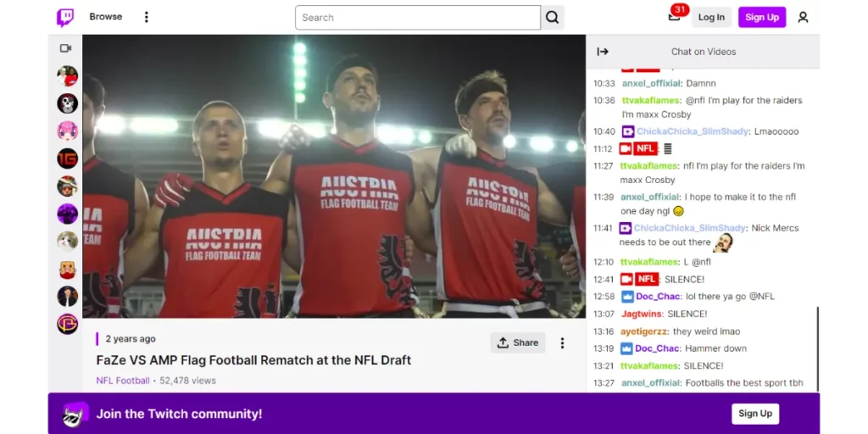Open the pink-haired avatar channel in sidebar
868x434 pixels.
pyautogui.click(x=68, y=131)
